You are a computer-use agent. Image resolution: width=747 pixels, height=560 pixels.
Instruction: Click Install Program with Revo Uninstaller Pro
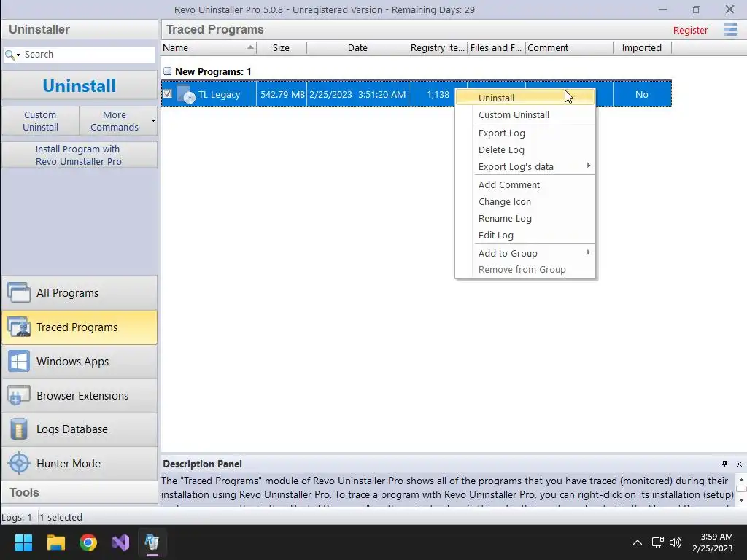(x=79, y=155)
